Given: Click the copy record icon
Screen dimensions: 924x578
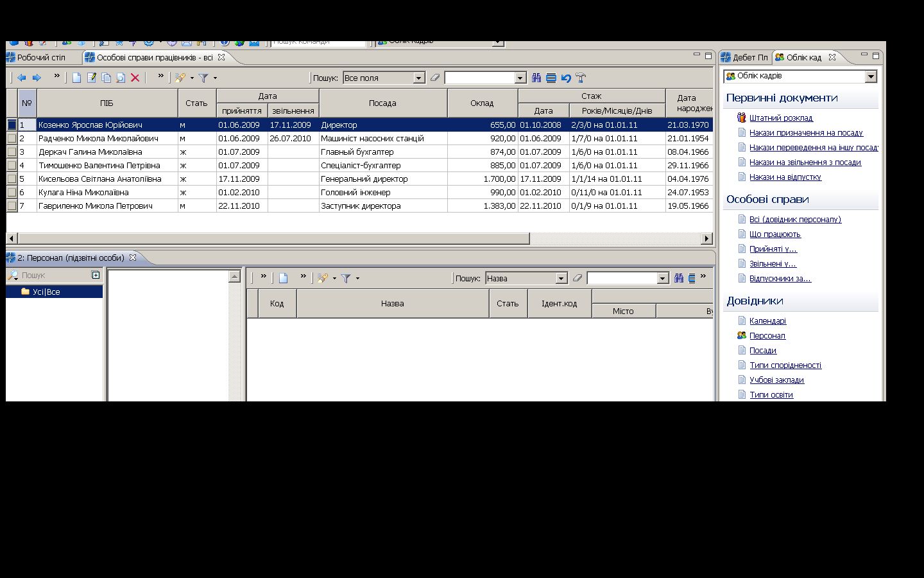Looking at the screenshot, I should click(x=106, y=78).
